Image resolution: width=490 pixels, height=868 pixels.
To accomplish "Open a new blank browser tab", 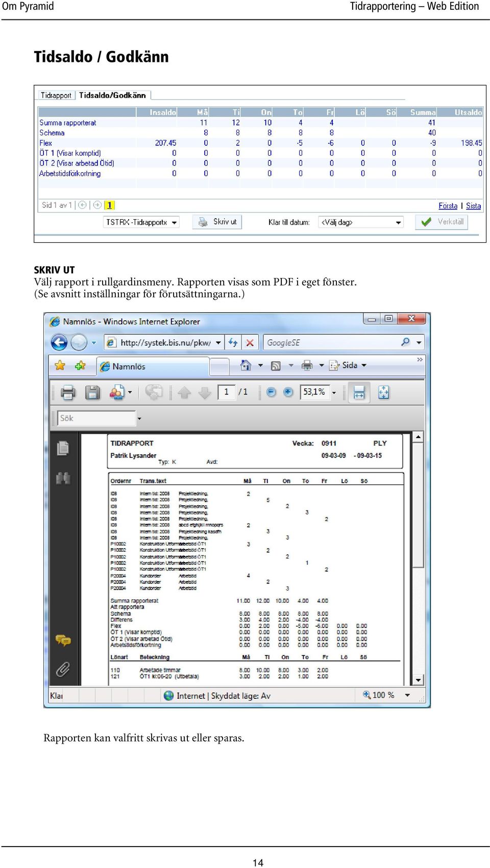I will 219,366.
